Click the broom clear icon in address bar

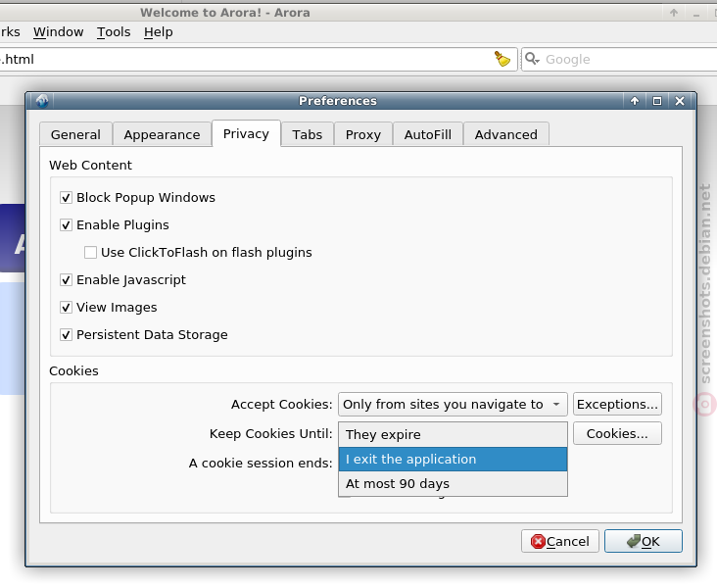502,59
